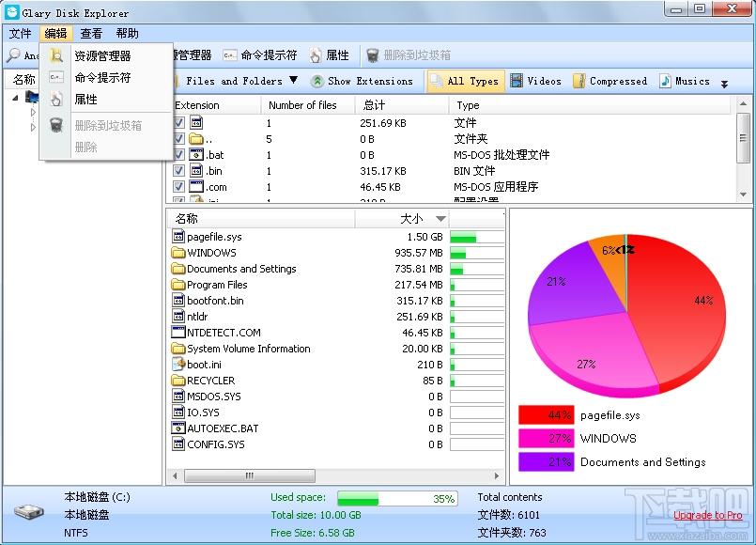Click the Type column header
Screen dimensions: 756x545
(x=591, y=105)
